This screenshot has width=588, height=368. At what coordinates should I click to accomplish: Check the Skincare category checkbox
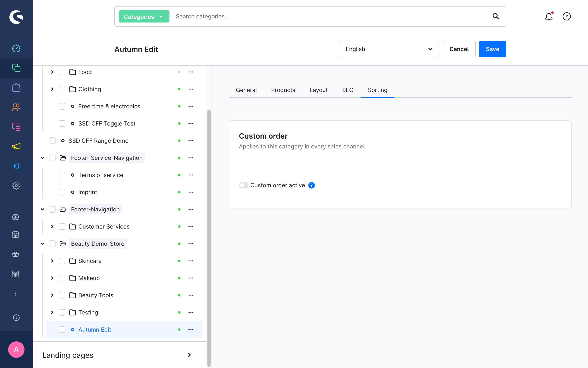coord(62,261)
